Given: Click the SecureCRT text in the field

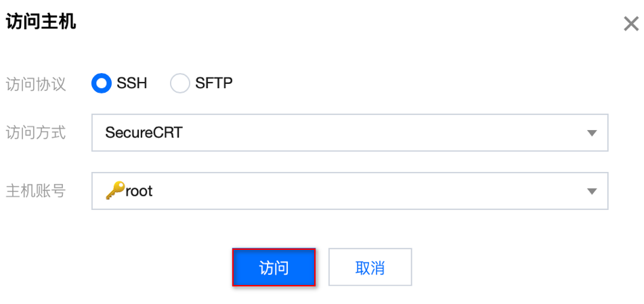Looking at the screenshot, I should point(144,133).
